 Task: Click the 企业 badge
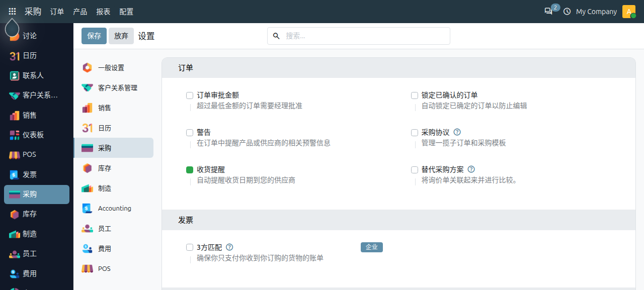[372, 247]
